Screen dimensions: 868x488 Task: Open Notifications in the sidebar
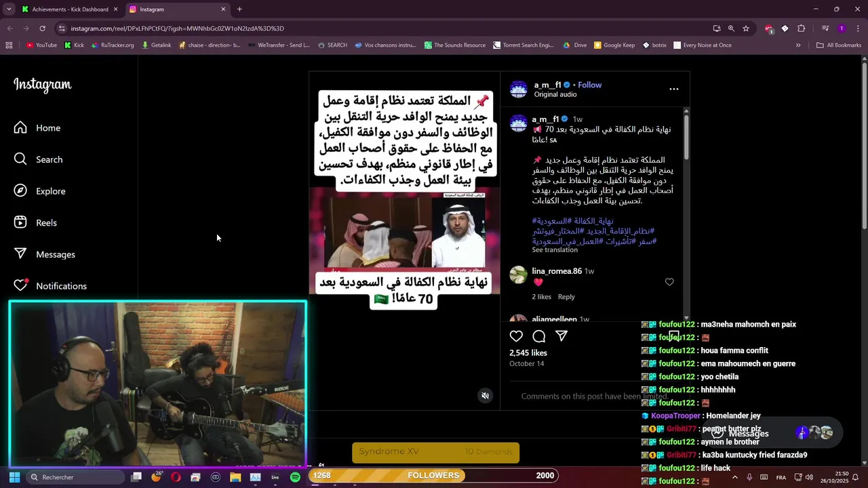[51, 286]
